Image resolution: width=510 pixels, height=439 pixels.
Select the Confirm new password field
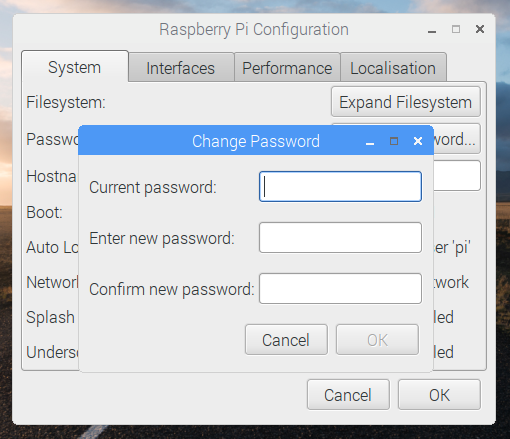[340, 289]
